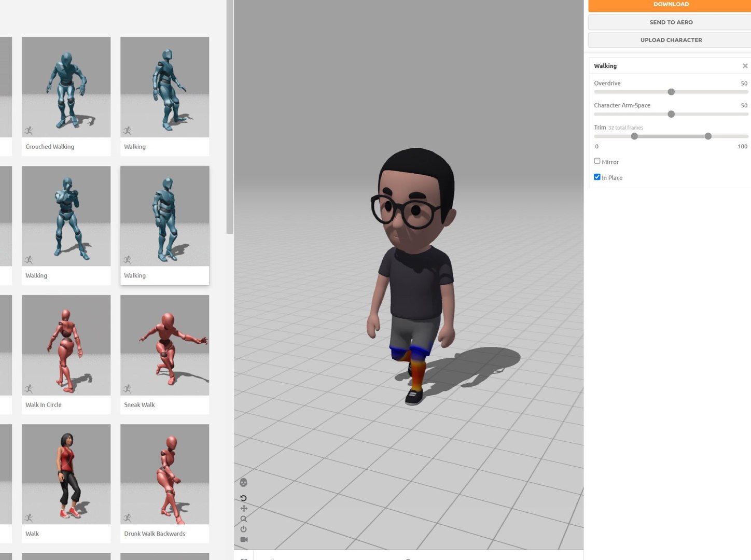This screenshot has height=560, width=751.
Task: Click the Trim maximum value '100'
Action: pos(742,147)
